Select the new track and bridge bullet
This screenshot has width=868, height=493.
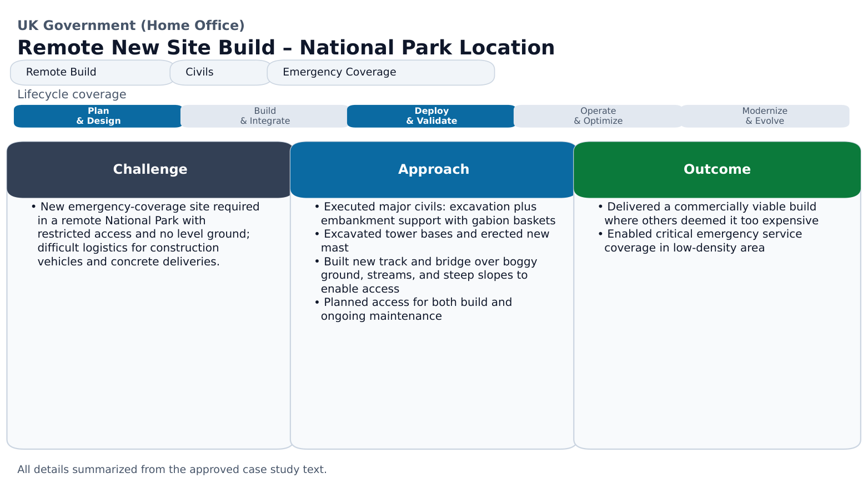pyautogui.click(x=429, y=275)
